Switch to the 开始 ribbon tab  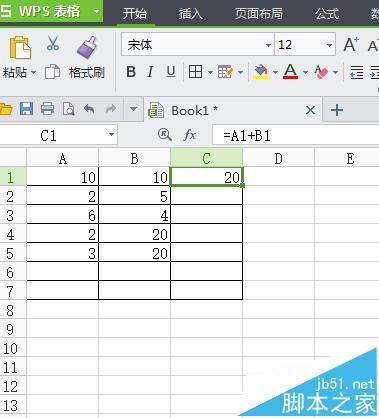click(x=135, y=13)
